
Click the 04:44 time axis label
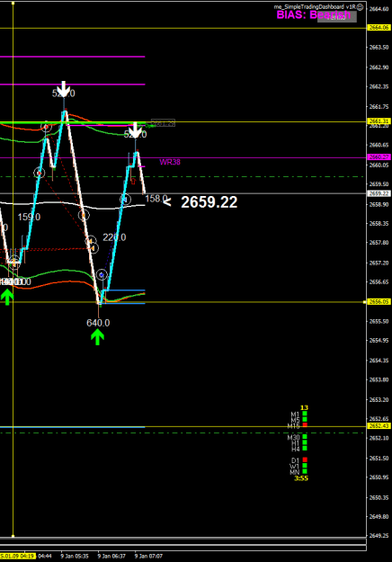[45, 557]
